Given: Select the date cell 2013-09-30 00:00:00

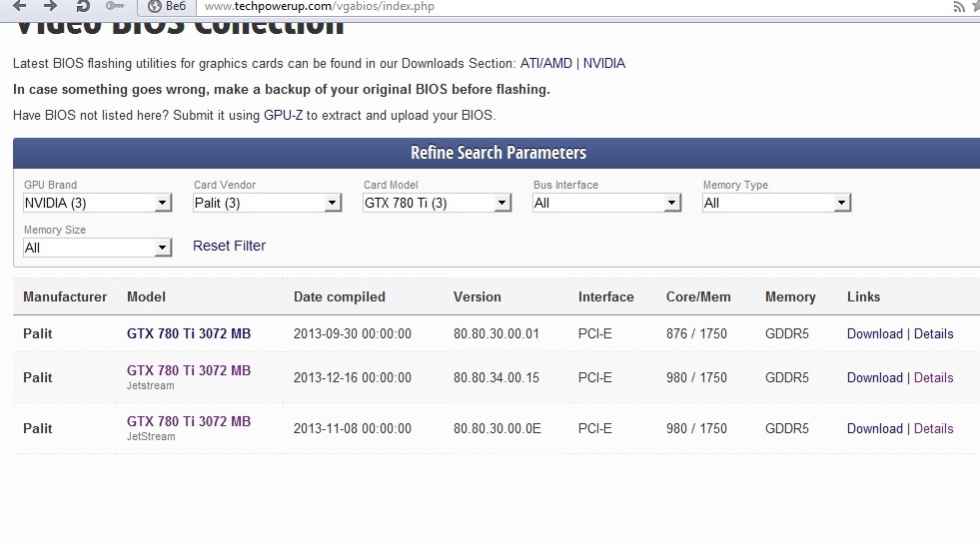Looking at the screenshot, I should click(x=353, y=333).
